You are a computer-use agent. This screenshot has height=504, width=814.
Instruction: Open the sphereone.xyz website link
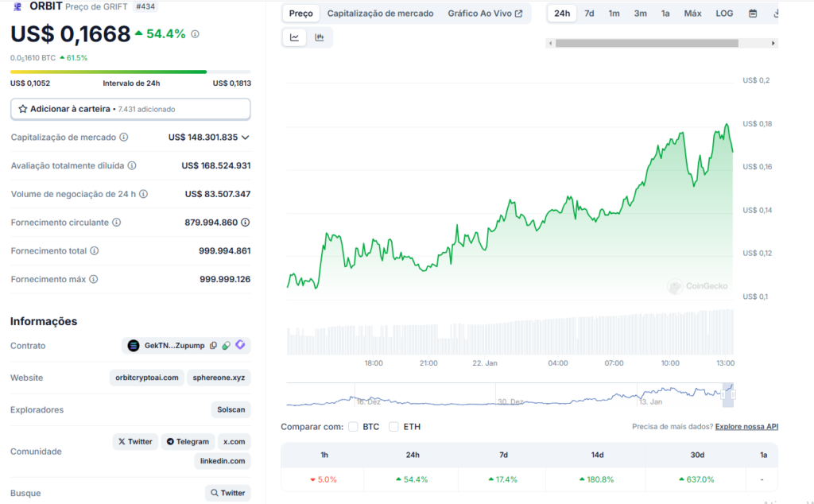tap(219, 378)
